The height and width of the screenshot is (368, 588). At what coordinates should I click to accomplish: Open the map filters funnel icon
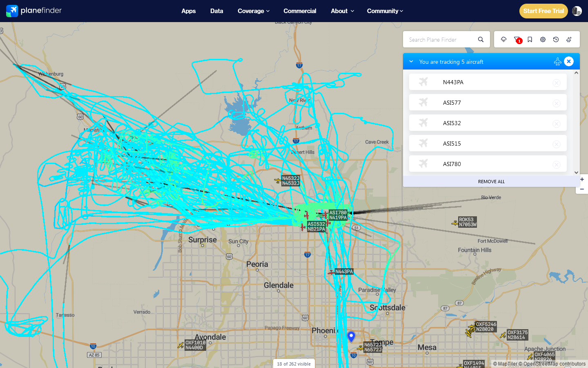[x=517, y=40]
